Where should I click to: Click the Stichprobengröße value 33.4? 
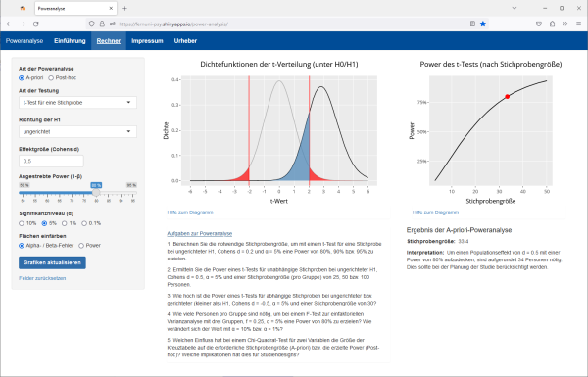pos(464,241)
